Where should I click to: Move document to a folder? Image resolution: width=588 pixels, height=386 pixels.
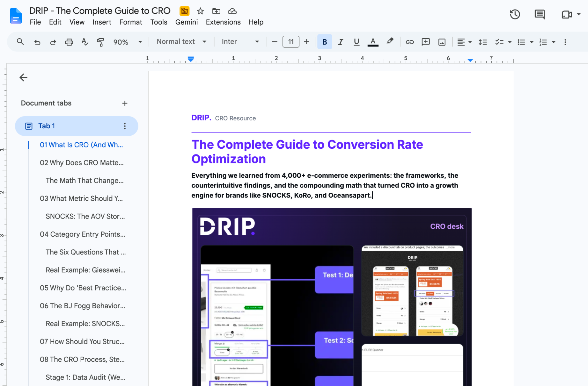pos(216,11)
